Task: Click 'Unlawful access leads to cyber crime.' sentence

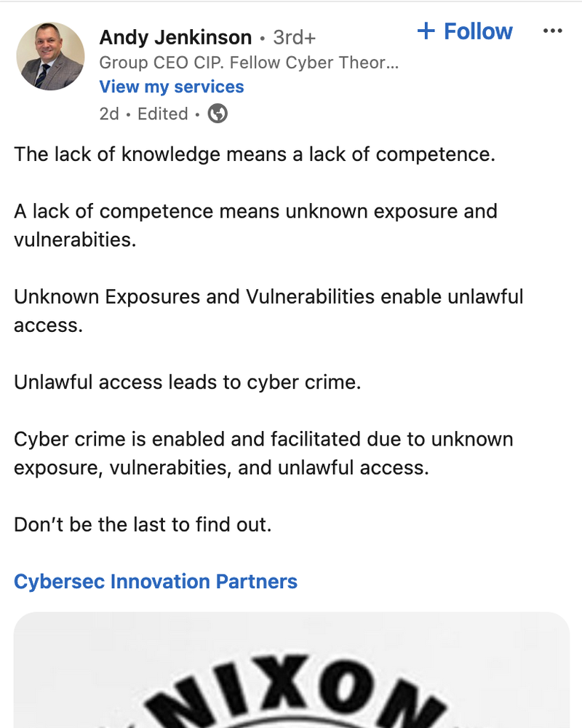Action: pos(188,383)
